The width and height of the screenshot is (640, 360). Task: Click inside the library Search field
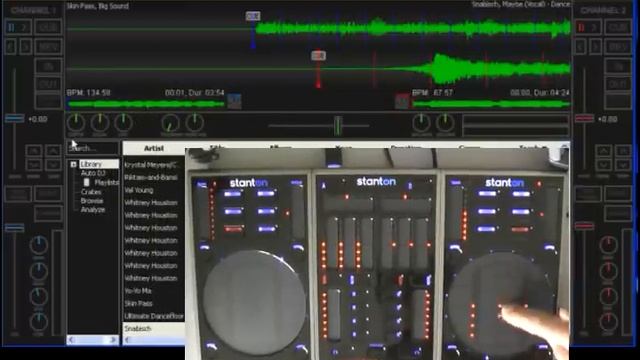click(93, 148)
